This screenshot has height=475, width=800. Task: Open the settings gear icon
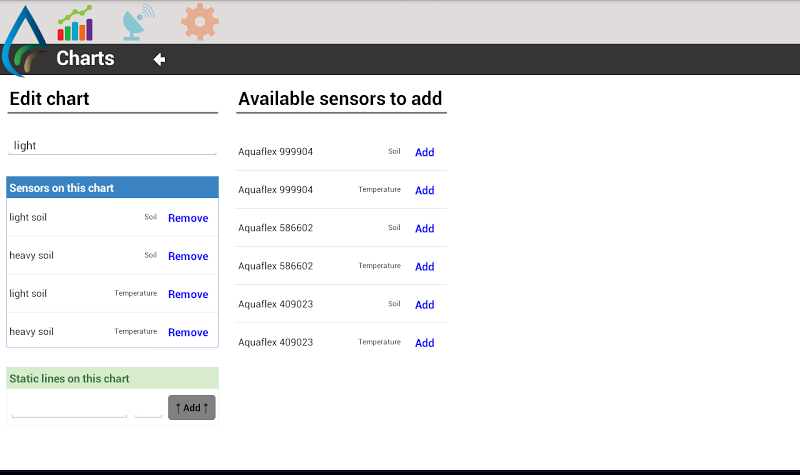click(200, 21)
